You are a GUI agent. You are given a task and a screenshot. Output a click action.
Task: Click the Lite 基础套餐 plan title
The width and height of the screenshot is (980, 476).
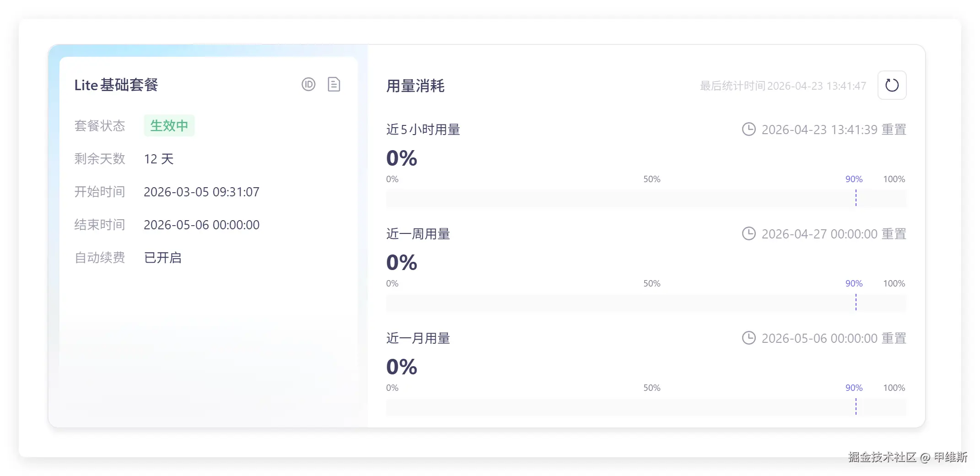click(116, 85)
